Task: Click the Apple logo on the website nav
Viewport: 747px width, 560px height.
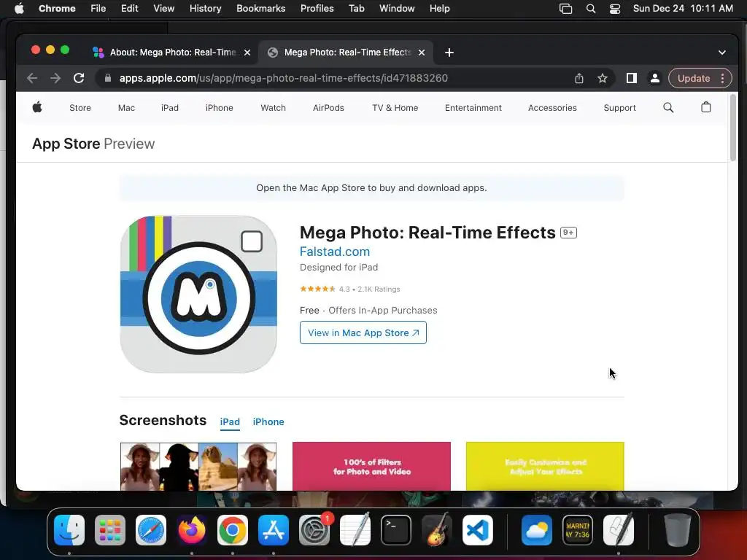Action: pos(37,107)
